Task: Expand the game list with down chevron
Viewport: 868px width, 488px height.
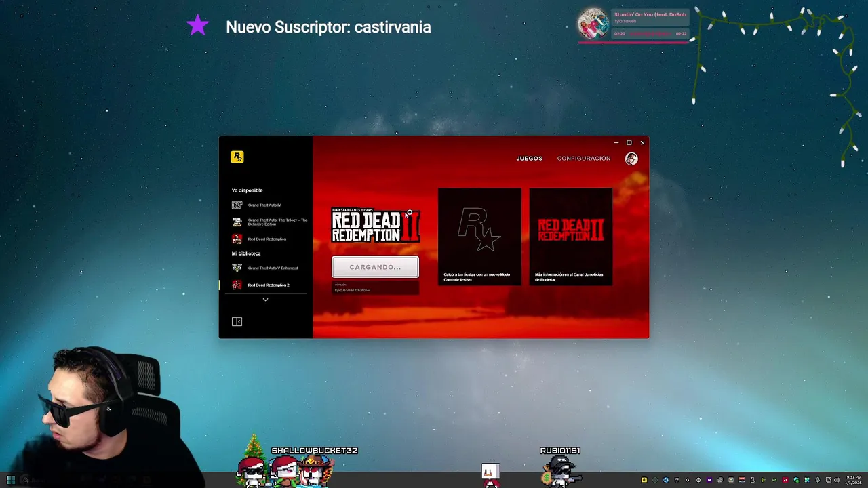Action: 265,300
